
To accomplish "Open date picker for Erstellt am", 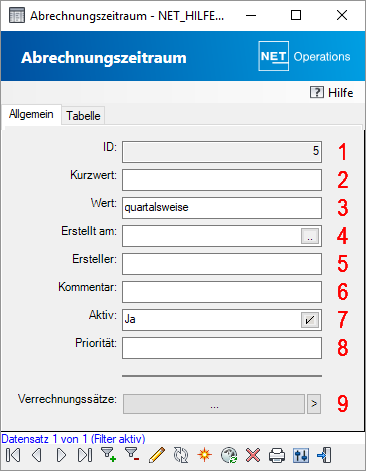I will tap(310, 236).
